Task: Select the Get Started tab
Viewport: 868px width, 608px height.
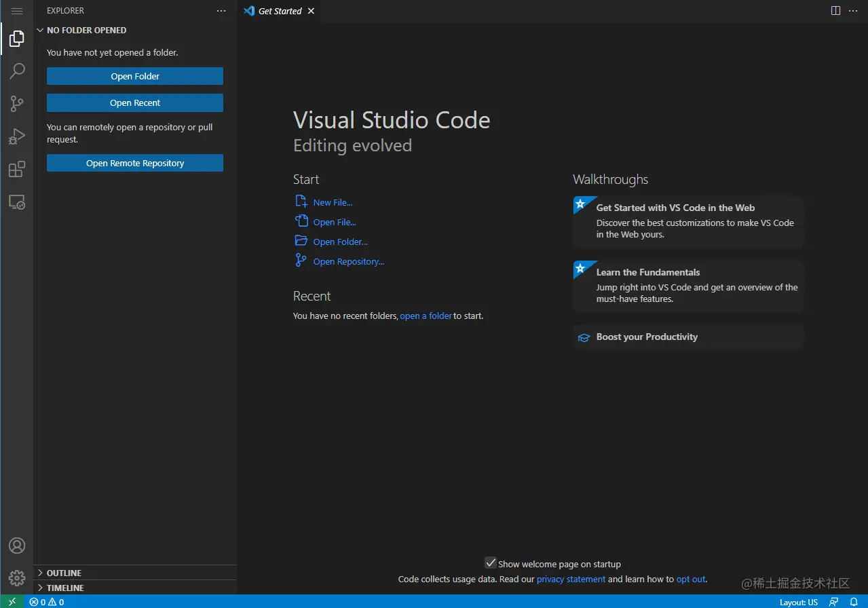Action: pos(279,11)
